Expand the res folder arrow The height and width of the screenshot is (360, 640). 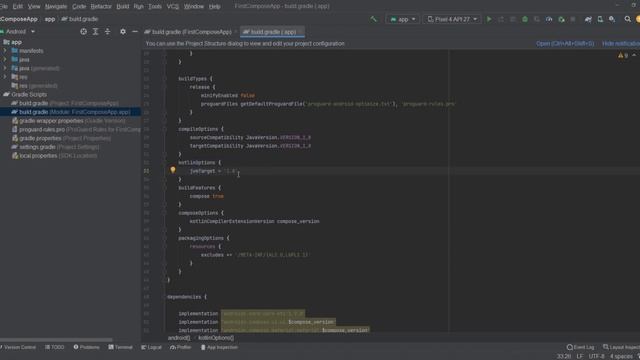click(x=5, y=77)
